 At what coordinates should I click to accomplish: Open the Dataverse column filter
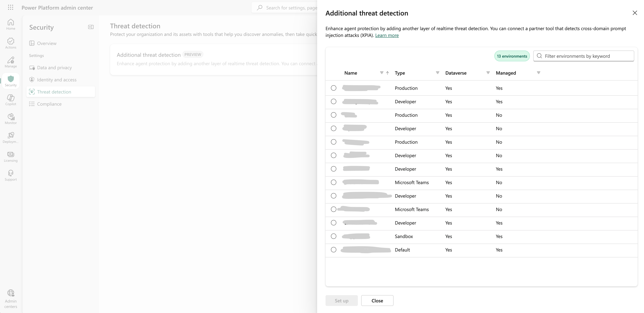click(x=488, y=73)
